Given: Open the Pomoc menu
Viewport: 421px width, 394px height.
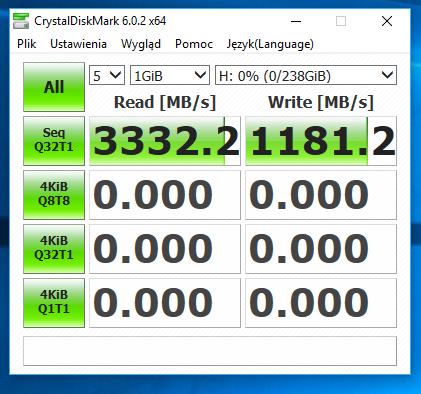Looking at the screenshot, I should (194, 44).
